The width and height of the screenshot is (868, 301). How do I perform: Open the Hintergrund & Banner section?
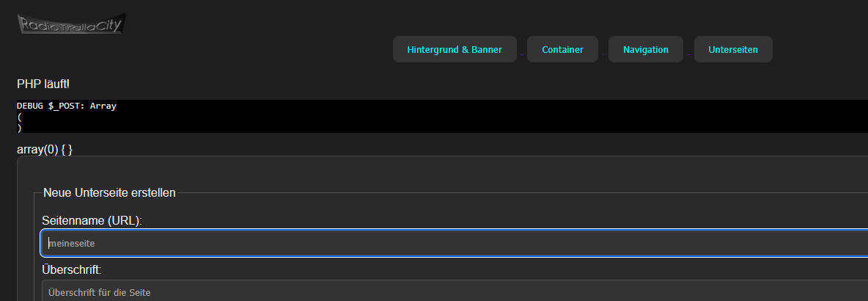(455, 50)
